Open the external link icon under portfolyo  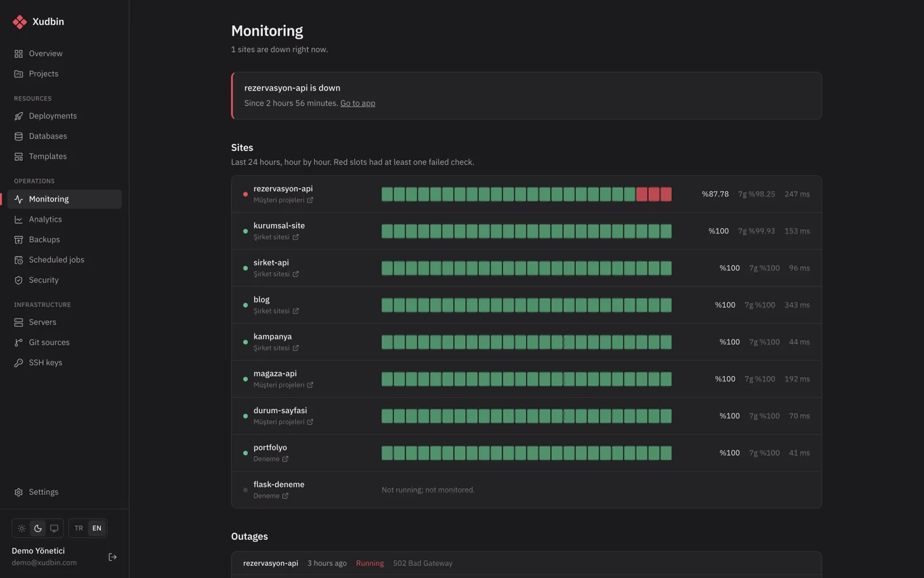[x=285, y=460]
